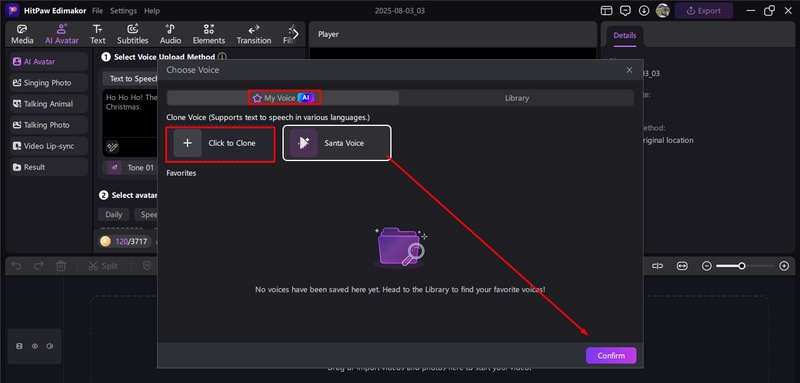Click the marker shield icon in timeline toolbar
This screenshot has height=383, width=800.
[x=147, y=266]
